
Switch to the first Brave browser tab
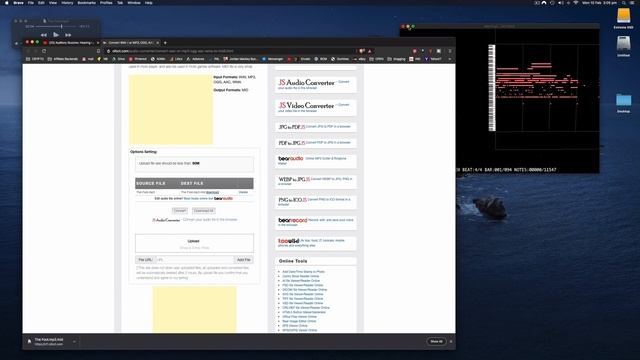(71, 42)
